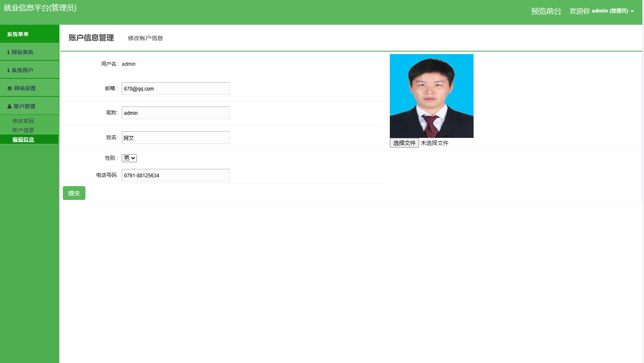644x363 pixels.
Task: Click the 账户信息管理 page heading
Action: coord(91,38)
